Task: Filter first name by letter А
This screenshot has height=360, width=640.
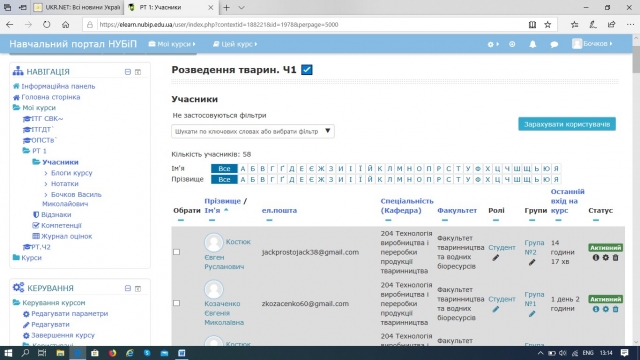Action: [243, 169]
